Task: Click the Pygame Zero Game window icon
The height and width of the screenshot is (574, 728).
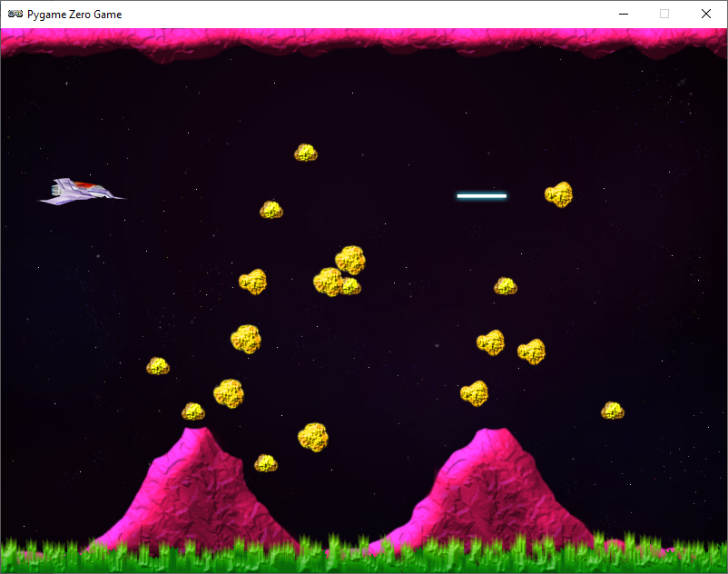Action: [13, 14]
